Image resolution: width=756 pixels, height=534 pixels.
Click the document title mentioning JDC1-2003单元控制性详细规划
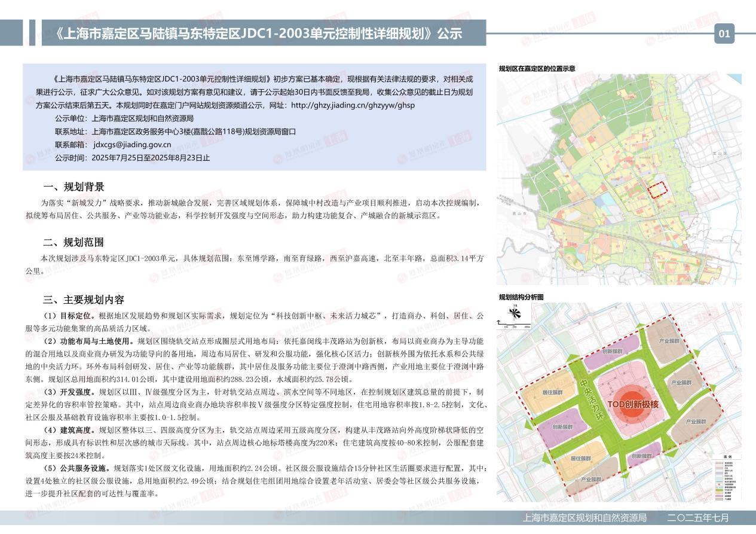[258, 33]
